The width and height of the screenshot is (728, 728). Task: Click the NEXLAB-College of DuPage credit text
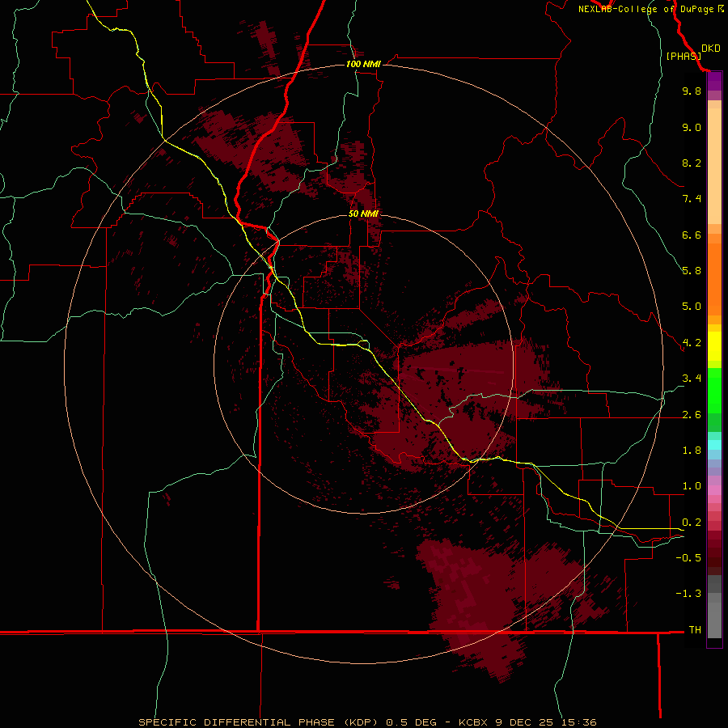[645, 9]
